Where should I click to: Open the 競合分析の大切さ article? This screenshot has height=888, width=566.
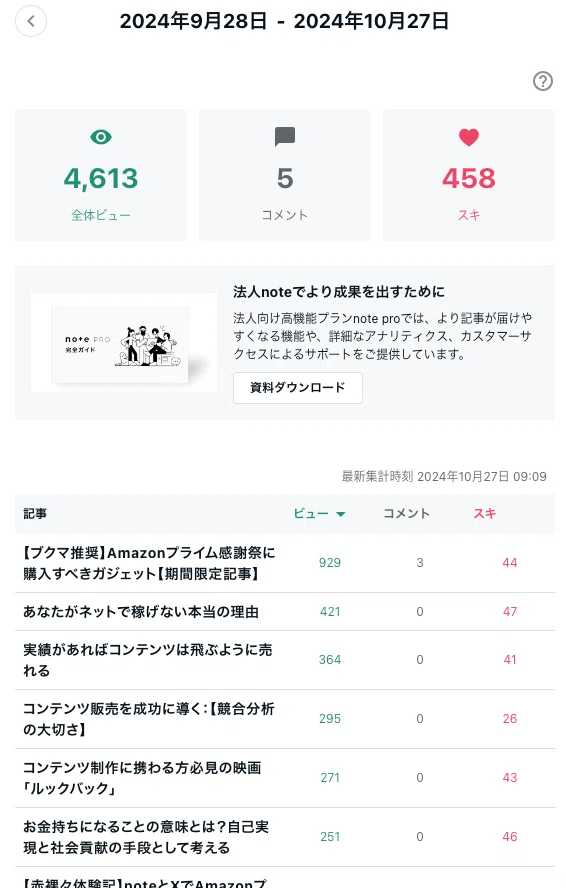point(148,719)
